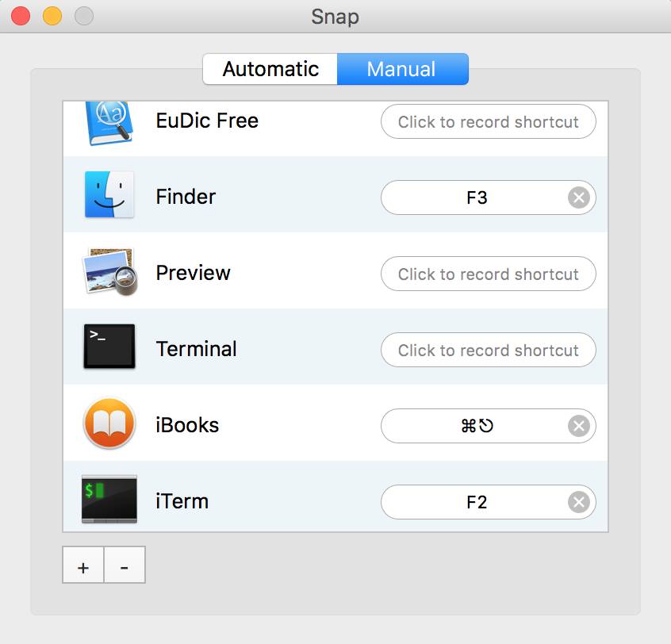
Task: Edit the iTerm F2 shortcut field
Action: [x=476, y=502]
